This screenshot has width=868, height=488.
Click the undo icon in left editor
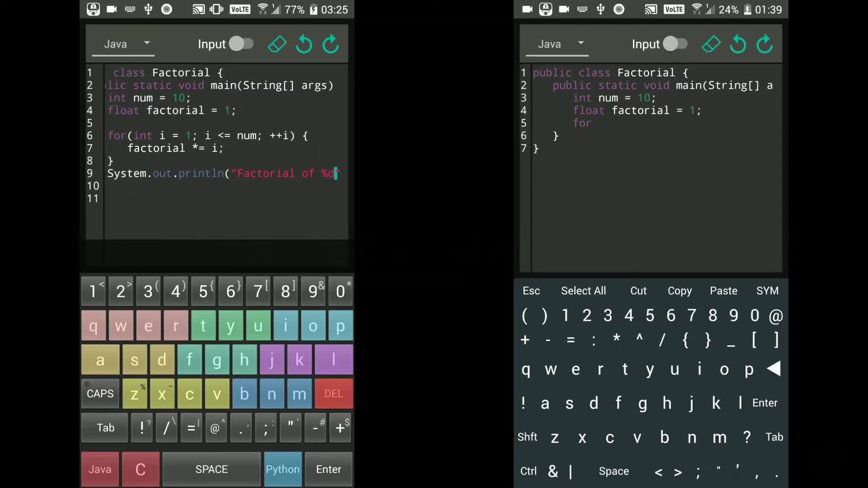point(305,43)
